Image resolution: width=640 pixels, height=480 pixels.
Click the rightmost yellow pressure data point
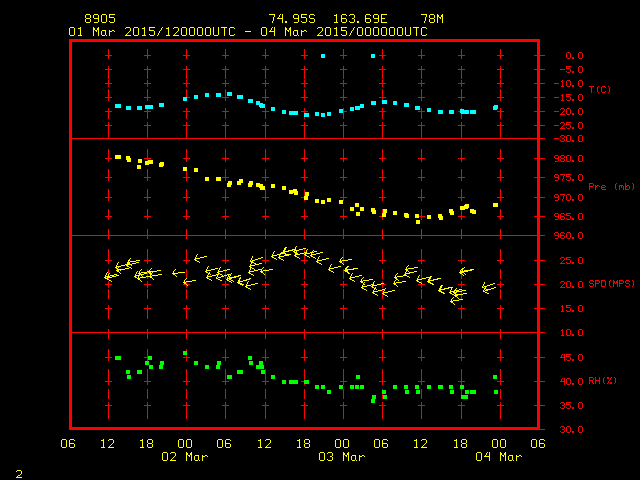(496, 205)
